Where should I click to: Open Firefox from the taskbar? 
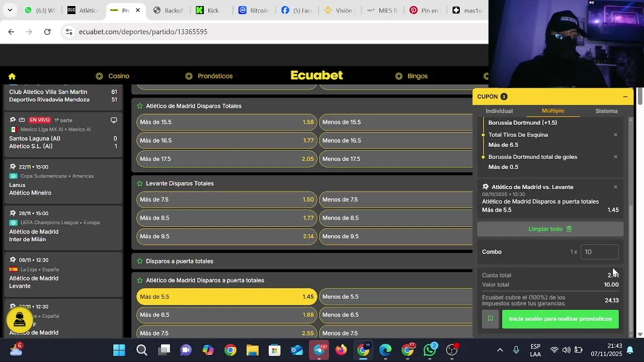(x=341, y=350)
